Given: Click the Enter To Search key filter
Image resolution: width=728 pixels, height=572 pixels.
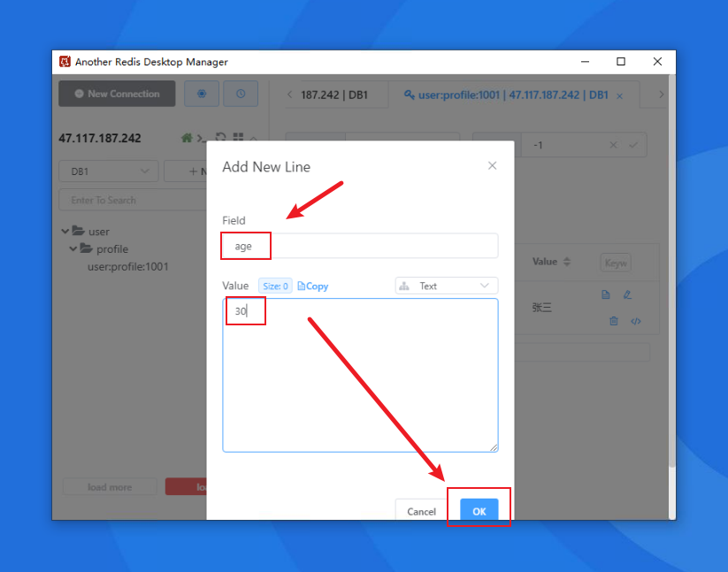Looking at the screenshot, I should coord(133,200).
